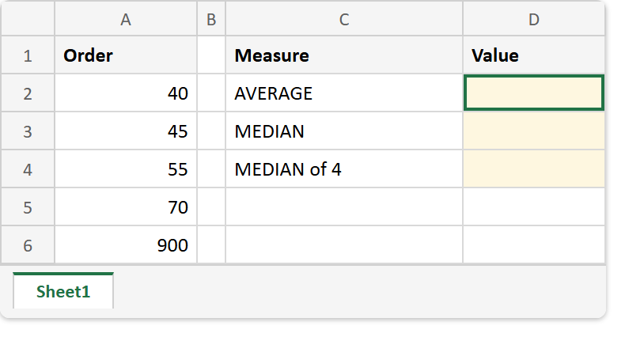Select row 5 header
The width and height of the screenshot is (644, 356).
(28, 207)
